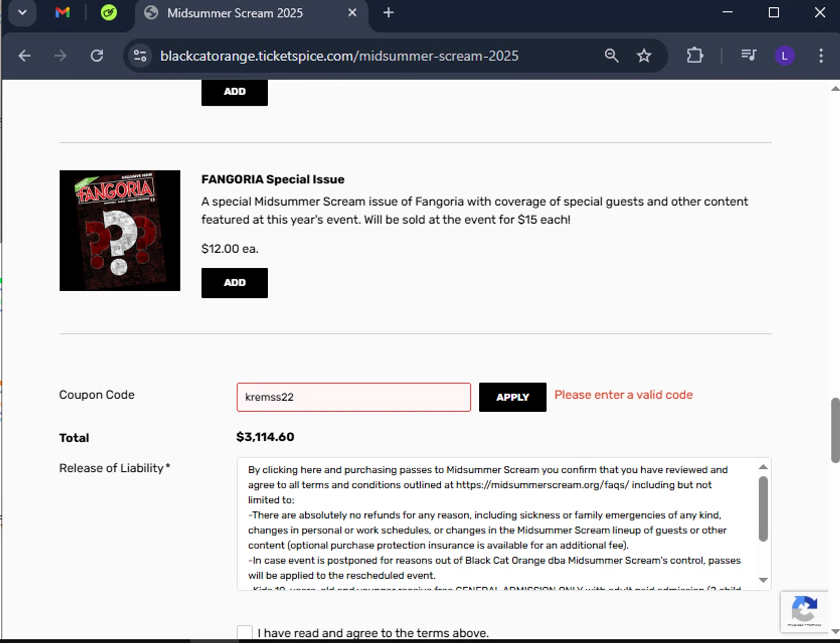Viewport: 840px width, 643px height.
Task: Maximize the browser window
Action: coord(773,12)
